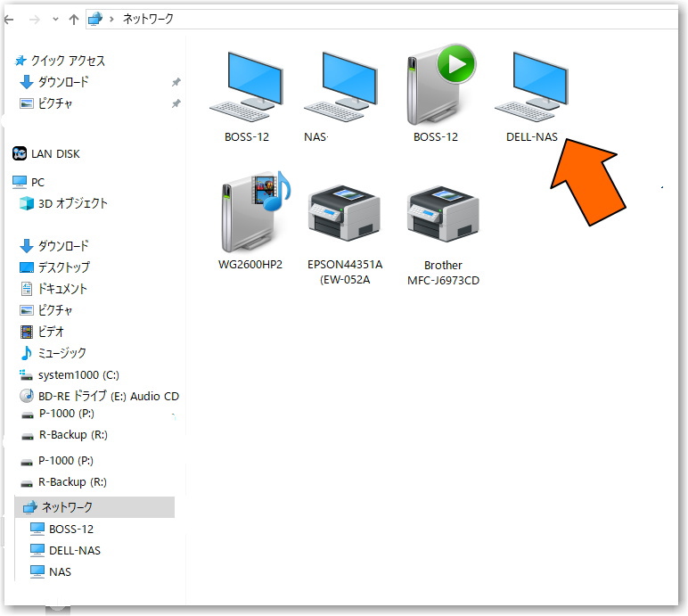688x616 pixels.
Task: Select the EPSON44351A printer
Action: [x=345, y=234]
